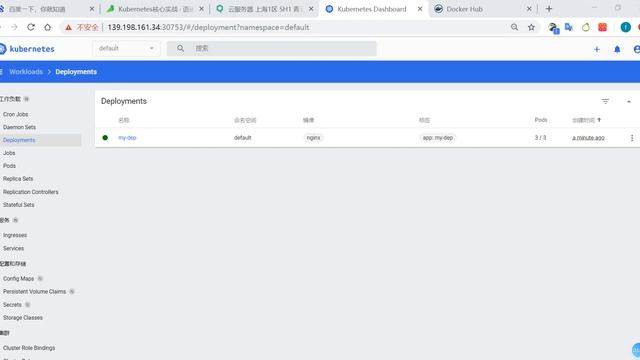This screenshot has height=360, width=640.
Task: Click the Deployments breadcrumb
Action: pos(76,72)
